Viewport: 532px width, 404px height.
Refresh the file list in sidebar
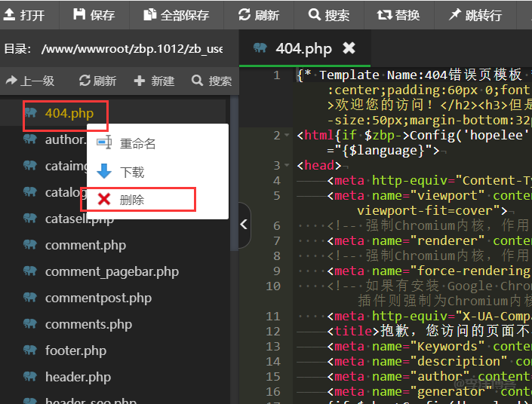coord(97,81)
